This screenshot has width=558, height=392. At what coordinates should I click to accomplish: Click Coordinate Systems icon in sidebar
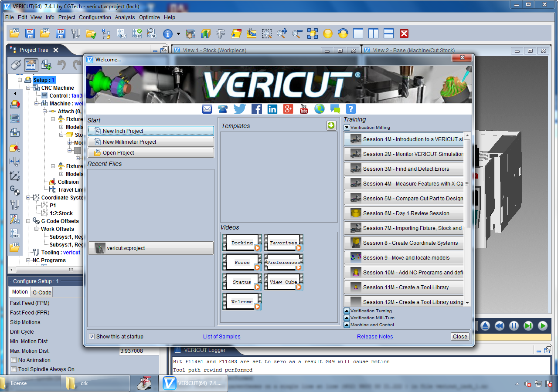(15, 176)
